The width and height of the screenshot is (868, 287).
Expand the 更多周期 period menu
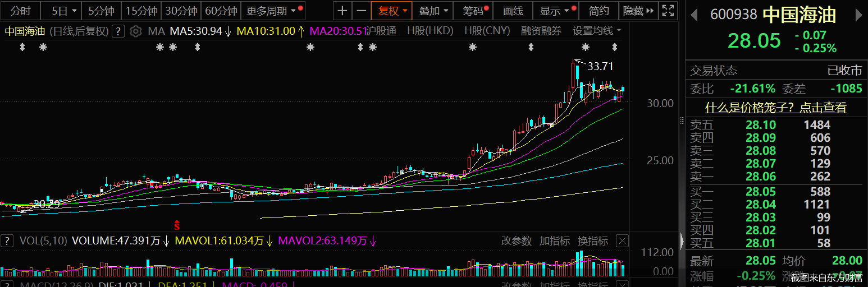coord(273,11)
